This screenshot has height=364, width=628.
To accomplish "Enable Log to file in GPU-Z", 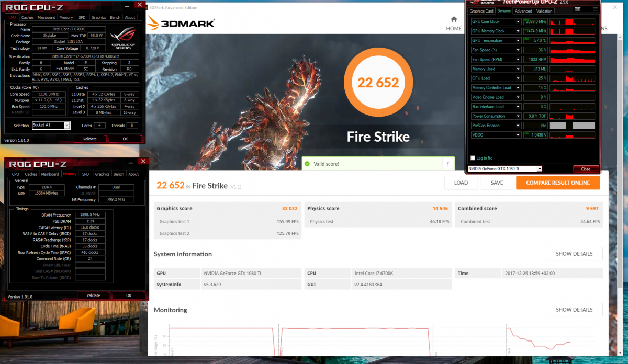I will 473,158.
